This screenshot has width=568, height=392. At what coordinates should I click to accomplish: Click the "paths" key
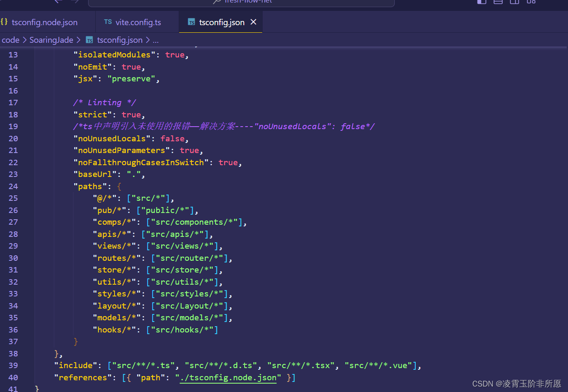[90, 186]
